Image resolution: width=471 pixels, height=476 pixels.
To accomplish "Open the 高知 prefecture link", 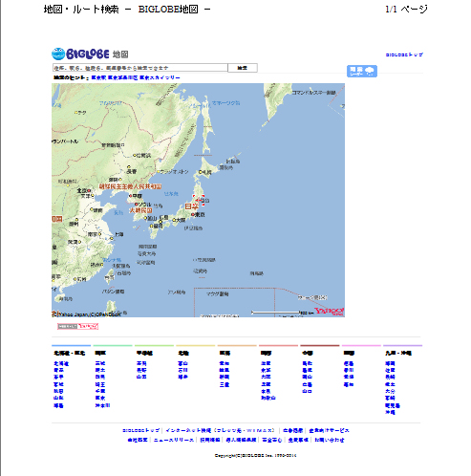I will 349,384.
